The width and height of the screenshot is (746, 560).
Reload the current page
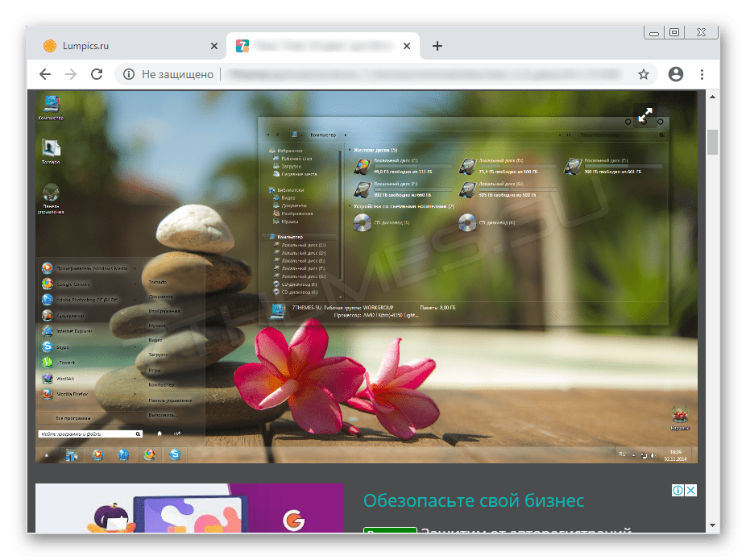click(97, 74)
